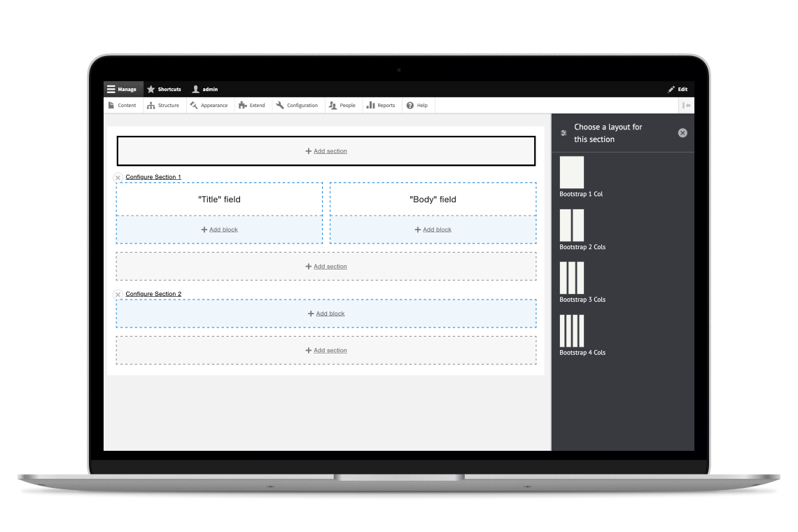798x532 pixels.
Task: Toggle toolbar orientation at right edge
Action: 686,106
